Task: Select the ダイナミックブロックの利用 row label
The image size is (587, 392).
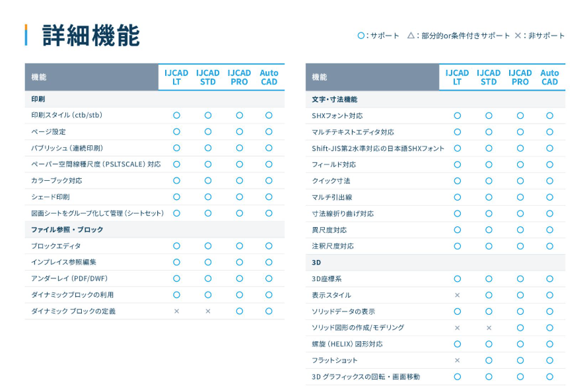Action: [x=72, y=295]
